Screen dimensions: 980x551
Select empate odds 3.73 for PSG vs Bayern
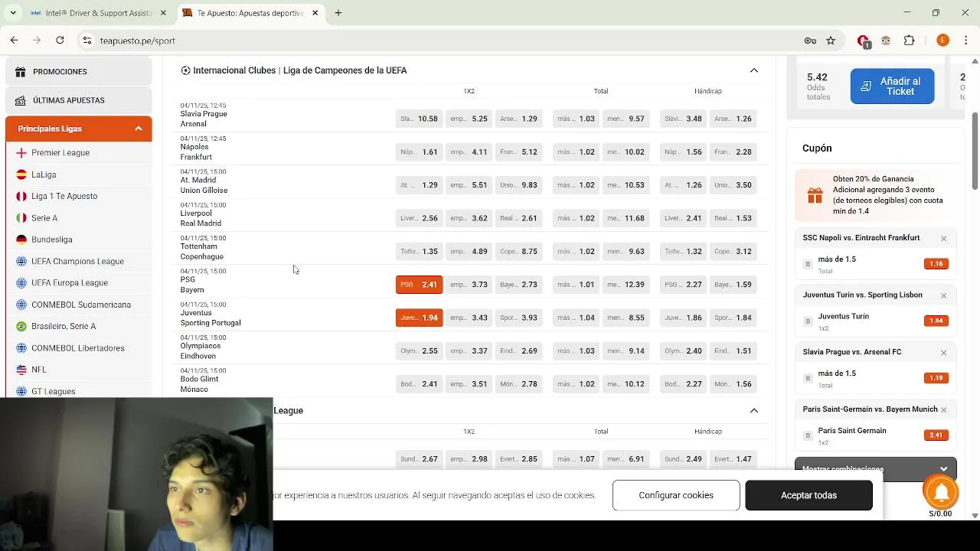pyautogui.click(x=469, y=285)
